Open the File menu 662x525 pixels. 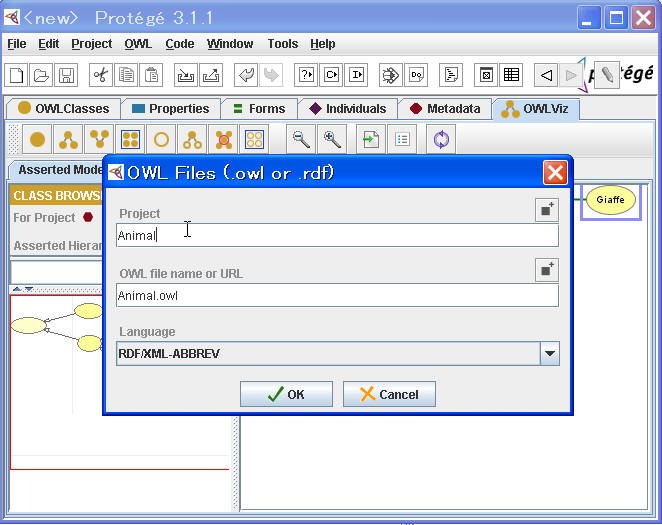click(17, 43)
